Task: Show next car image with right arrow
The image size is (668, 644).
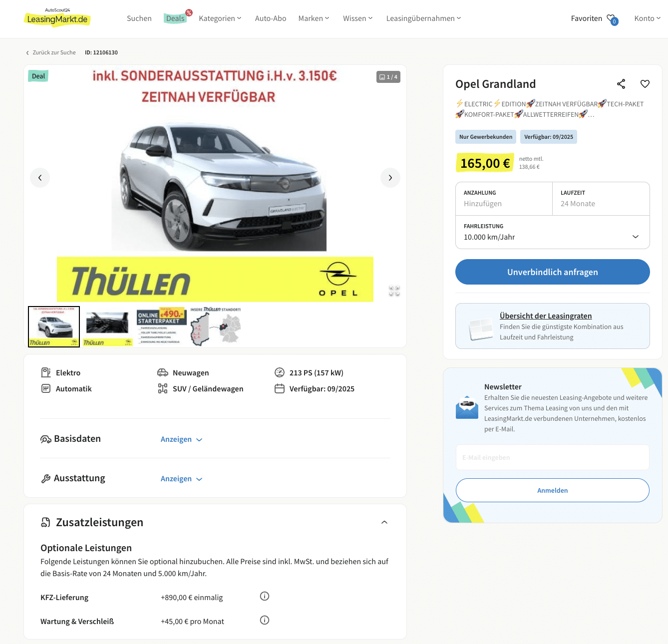Action: 390,178
